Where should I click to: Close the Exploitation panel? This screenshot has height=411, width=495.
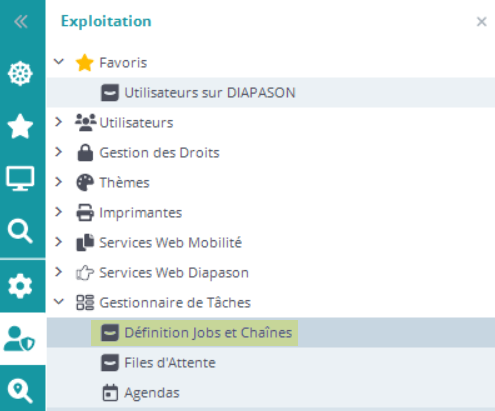coord(481,22)
